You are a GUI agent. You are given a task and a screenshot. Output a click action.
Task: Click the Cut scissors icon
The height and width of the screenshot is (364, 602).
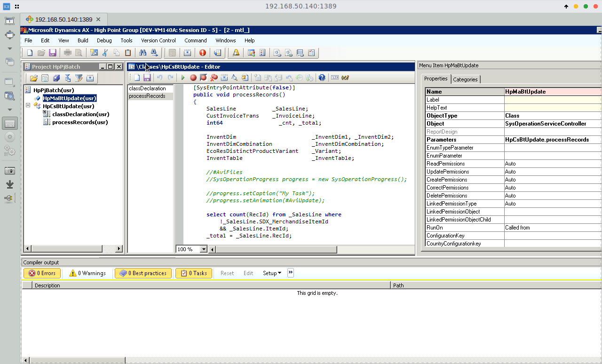pyautogui.click(x=105, y=53)
